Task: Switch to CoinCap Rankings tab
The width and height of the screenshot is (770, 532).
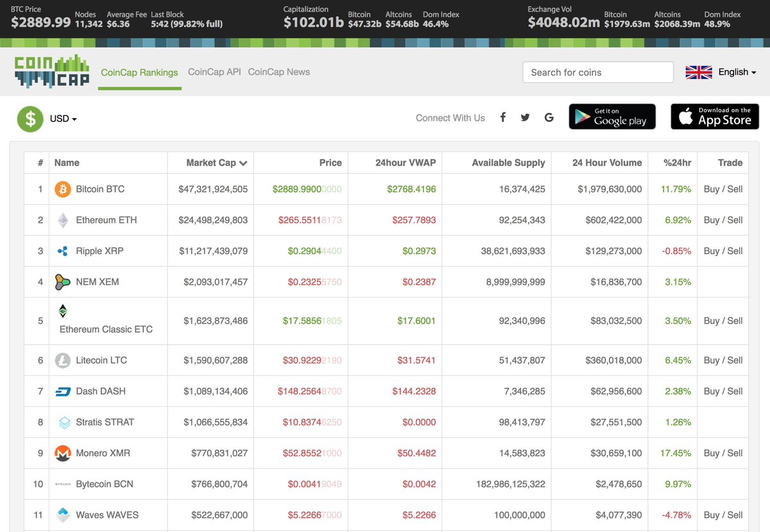Action: click(140, 73)
